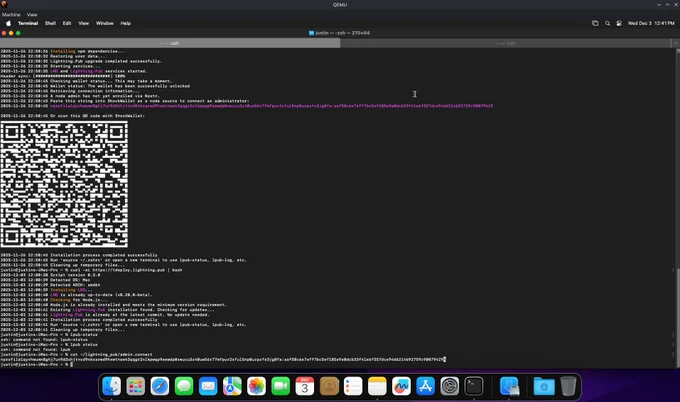Click the magenta nprofile connection string

coord(271,106)
